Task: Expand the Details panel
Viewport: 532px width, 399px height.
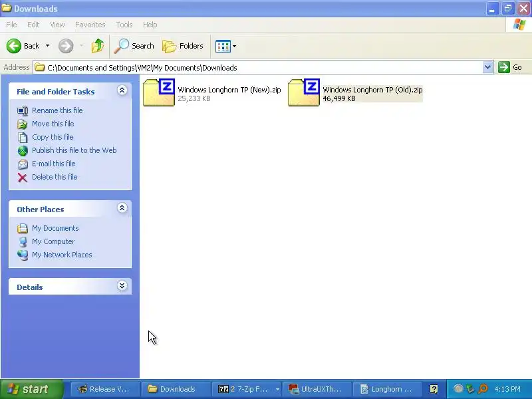Action: click(122, 286)
